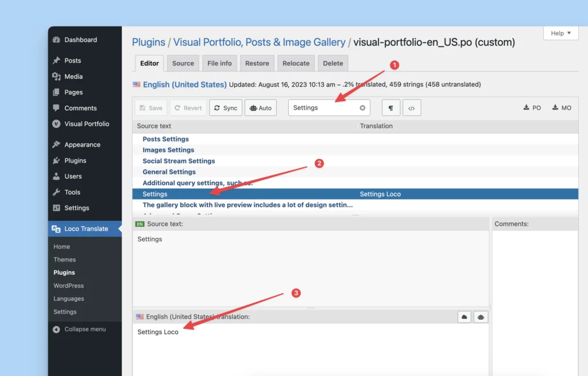Click the Appearance paintbrush icon
The width and height of the screenshot is (588, 376).
(x=56, y=145)
